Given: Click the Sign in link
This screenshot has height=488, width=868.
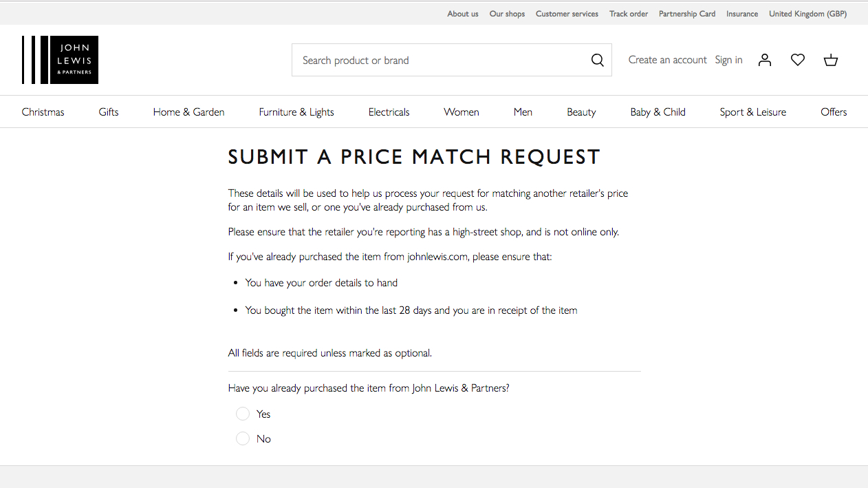Looking at the screenshot, I should (x=728, y=60).
